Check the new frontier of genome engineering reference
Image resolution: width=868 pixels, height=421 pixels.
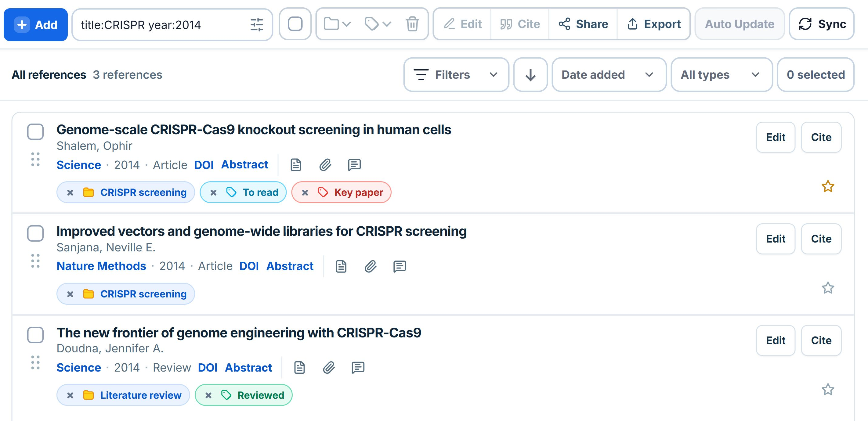[x=35, y=335]
